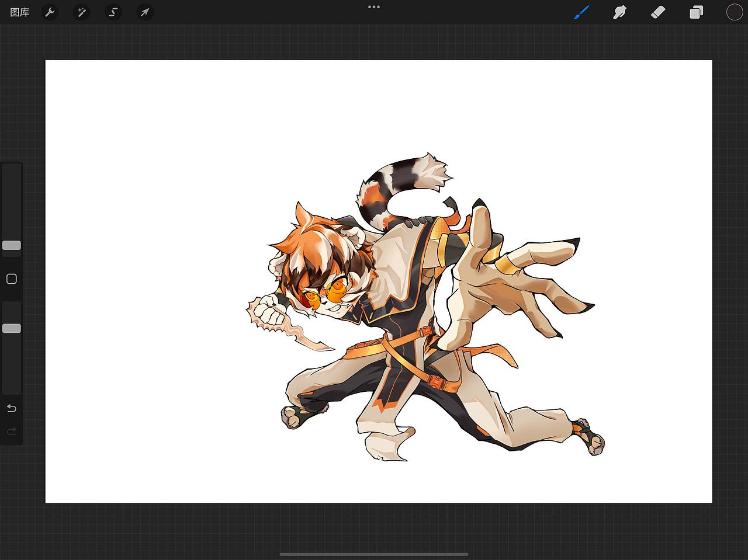This screenshot has width=748, height=560.
Task: Tap the square Modify button on sidebar
Action: pyautogui.click(x=12, y=279)
